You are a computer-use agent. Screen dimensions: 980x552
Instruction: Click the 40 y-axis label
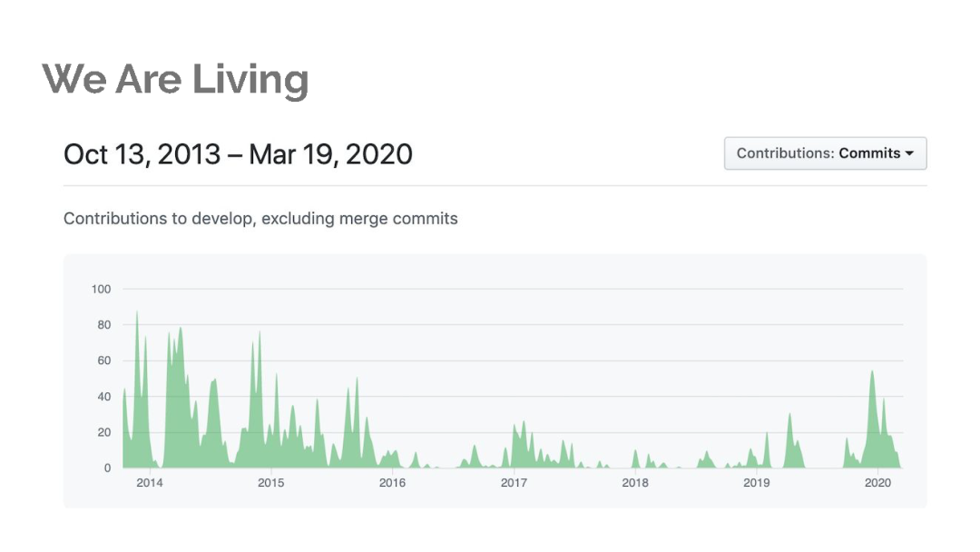[103, 397]
